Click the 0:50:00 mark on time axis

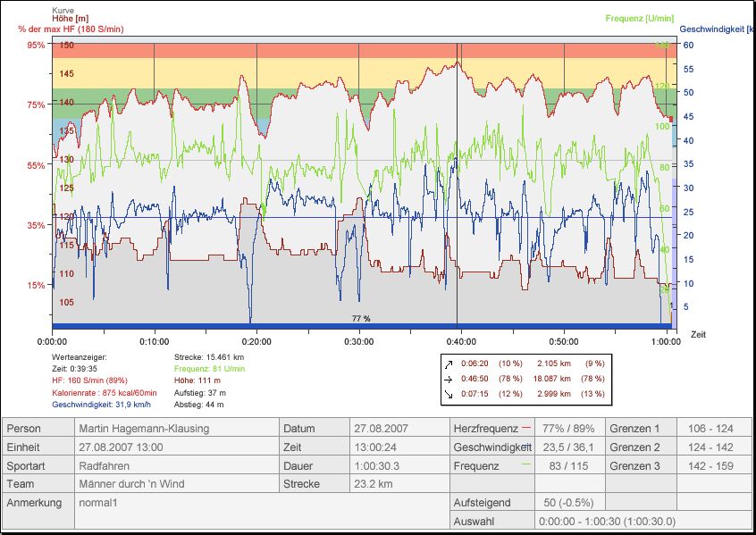click(564, 340)
